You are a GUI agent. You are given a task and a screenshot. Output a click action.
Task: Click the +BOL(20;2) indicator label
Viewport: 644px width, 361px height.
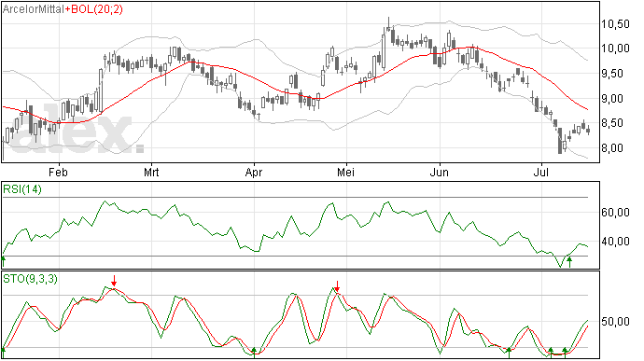click(94, 9)
